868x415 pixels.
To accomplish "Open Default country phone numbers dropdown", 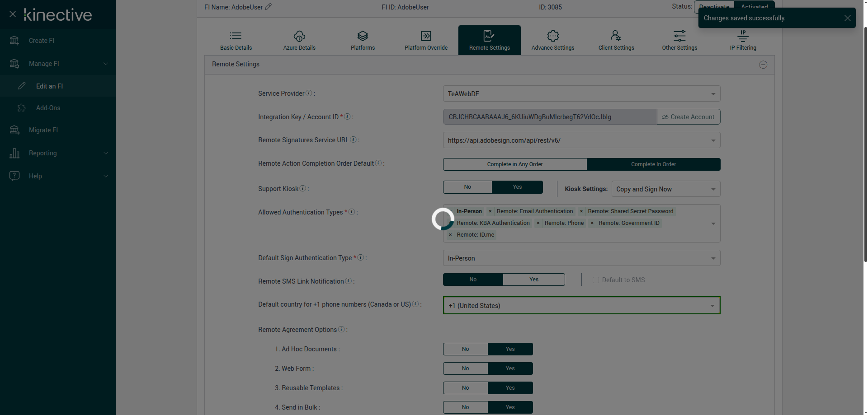I will point(581,305).
